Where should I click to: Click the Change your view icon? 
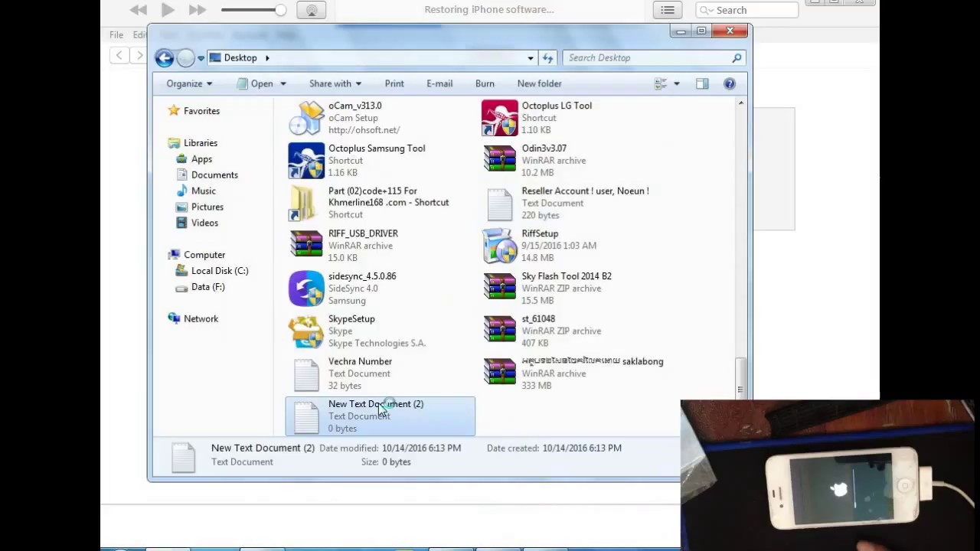[661, 83]
